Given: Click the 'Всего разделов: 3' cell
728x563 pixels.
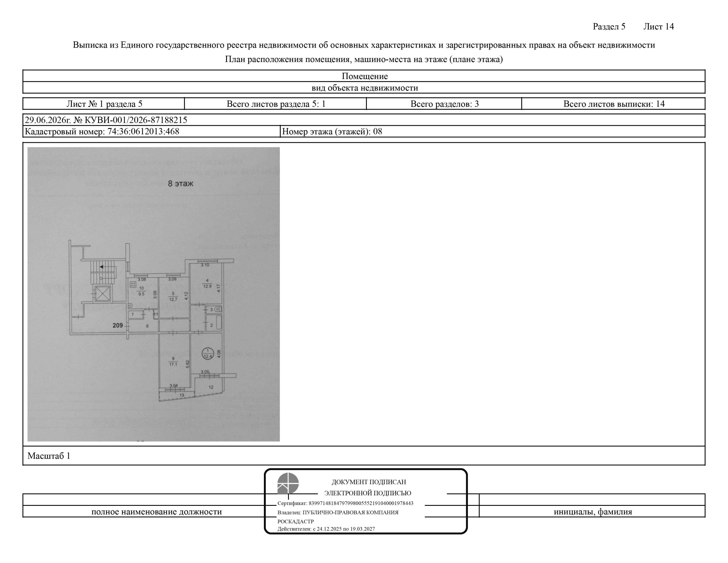Looking at the screenshot, I should (x=444, y=104).
